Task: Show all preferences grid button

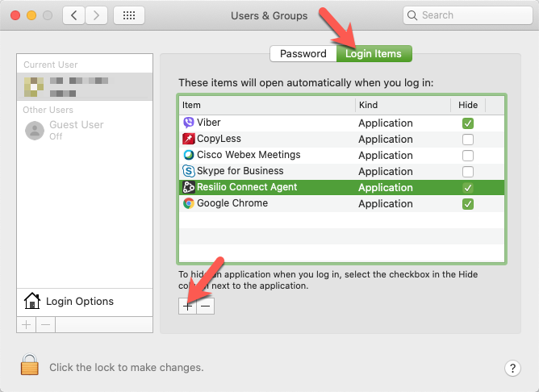Action: (129, 15)
